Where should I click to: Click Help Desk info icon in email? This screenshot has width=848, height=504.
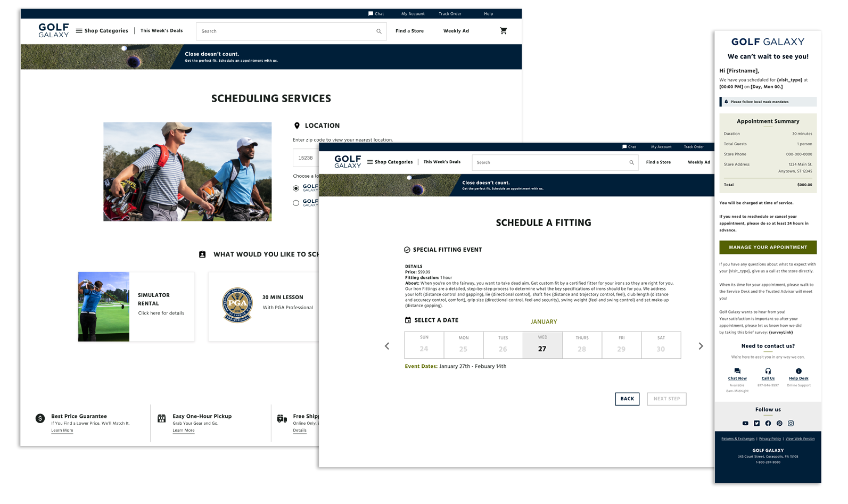[x=798, y=371]
